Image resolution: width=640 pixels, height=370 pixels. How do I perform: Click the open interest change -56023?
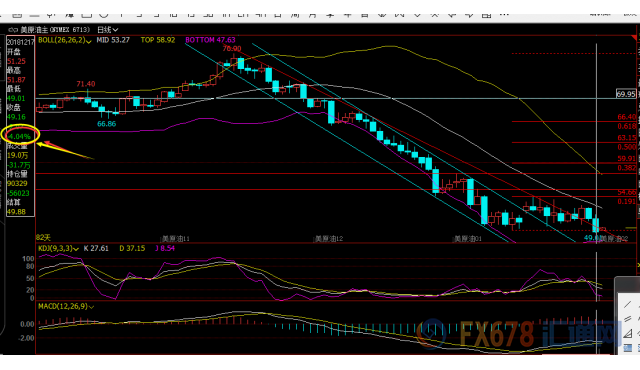click(x=18, y=193)
